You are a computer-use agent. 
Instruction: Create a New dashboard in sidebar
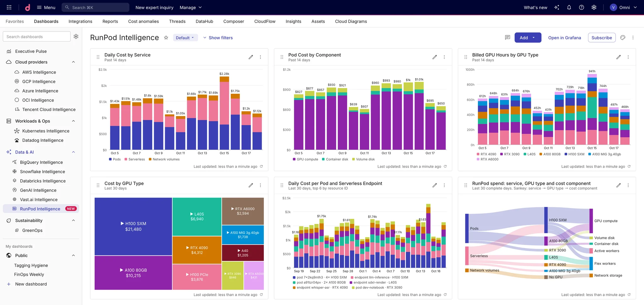(27, 284)
